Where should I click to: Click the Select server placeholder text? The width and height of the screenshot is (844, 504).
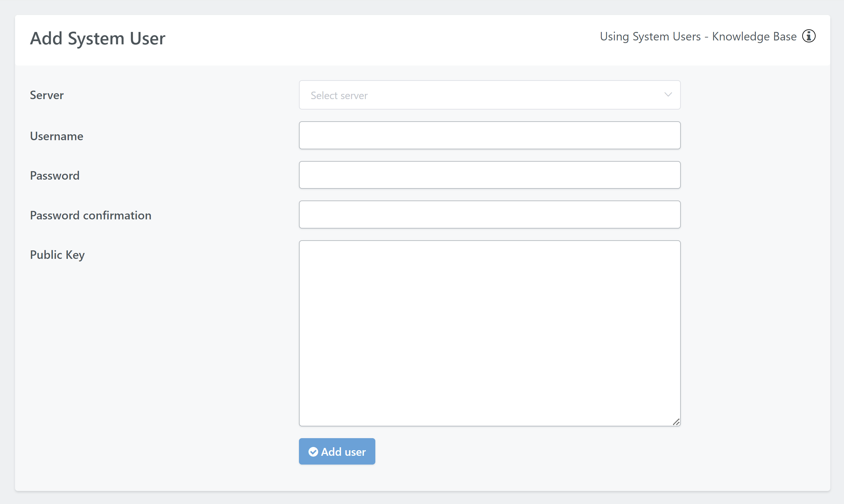(339, 96)
